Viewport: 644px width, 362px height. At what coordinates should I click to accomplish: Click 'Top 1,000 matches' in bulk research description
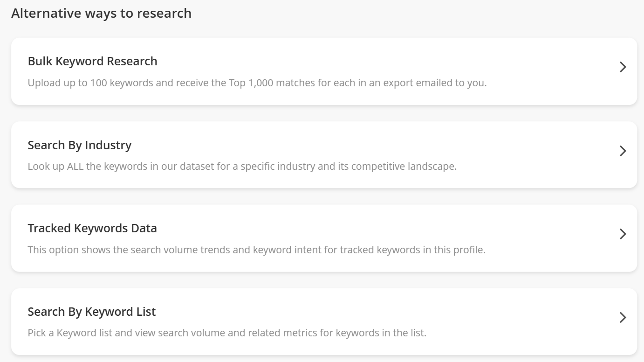tap(267, 83)
